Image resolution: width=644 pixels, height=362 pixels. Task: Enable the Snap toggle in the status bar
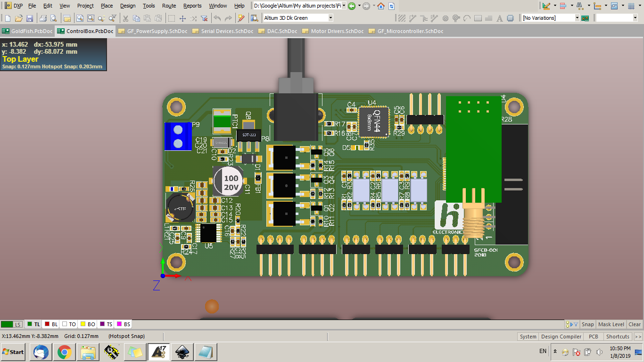tap(587, 324)
